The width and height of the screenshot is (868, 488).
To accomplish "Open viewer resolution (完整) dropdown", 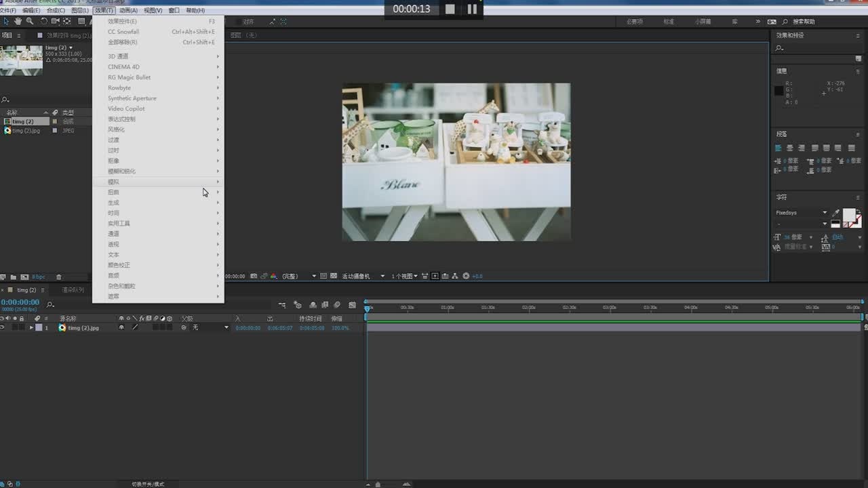I will pyautogui.click(x=299, y=276).
